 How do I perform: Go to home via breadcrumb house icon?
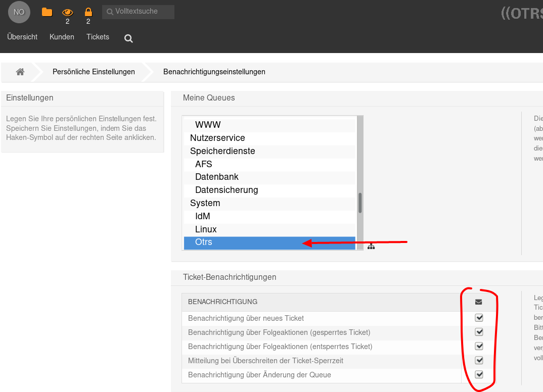point(20,72)
